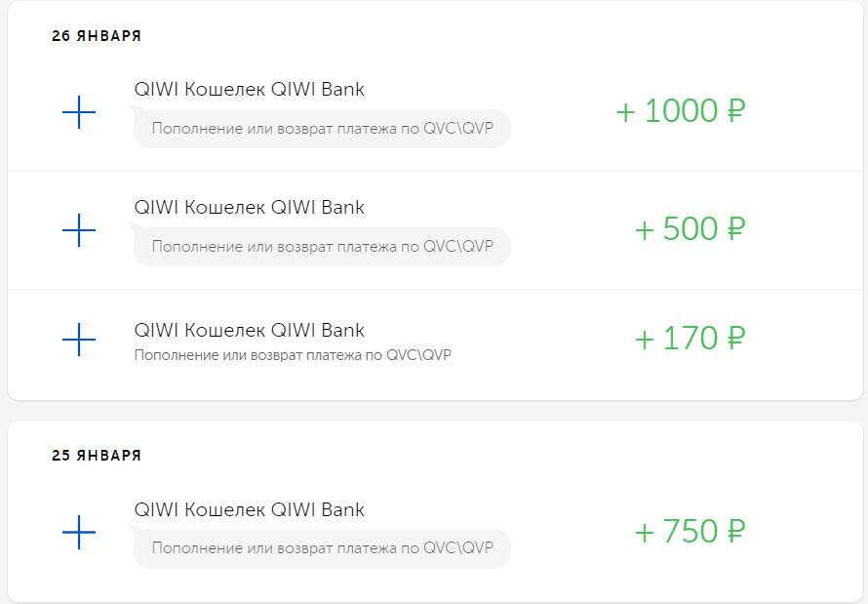Click QIWI Кошелек title in +500 ₽ row
The height and width of the screenshot is (604, 868).
click(x=249, y=207)
